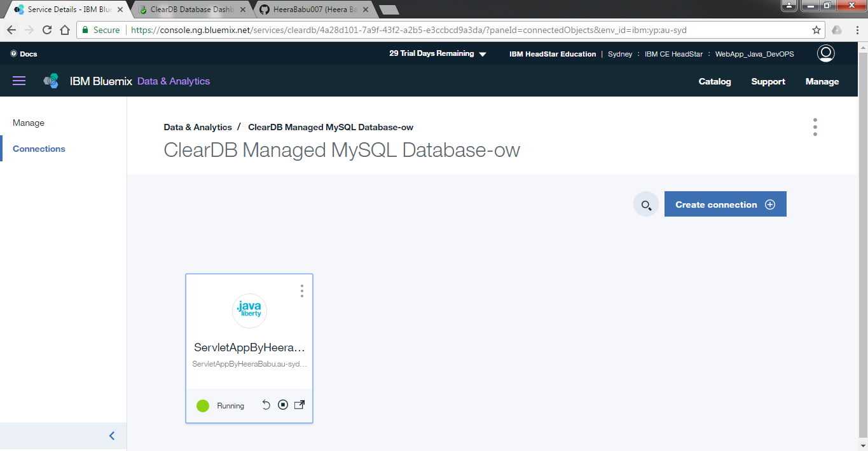Open the Docs link
Image resolution: width=868 pixels, height=451 pixels.
point(24,54)
